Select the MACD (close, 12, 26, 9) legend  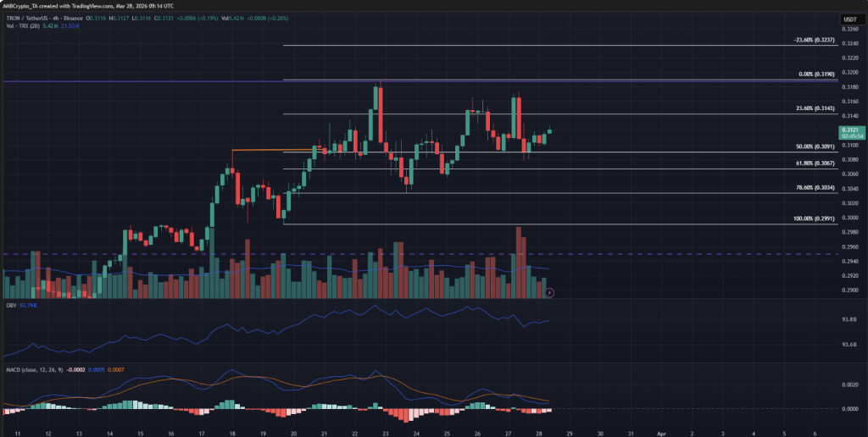tap(32, 371)
